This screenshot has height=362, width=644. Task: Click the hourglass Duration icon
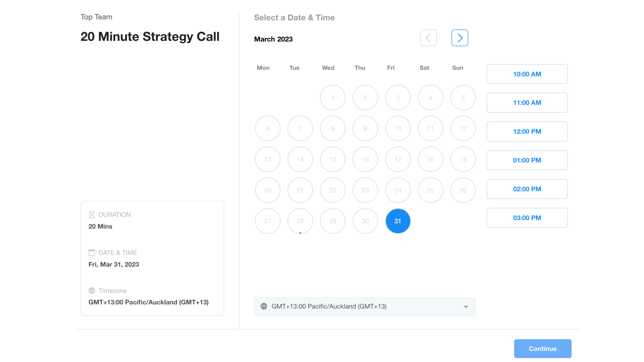pyautogui.click(x=91, y=215)
